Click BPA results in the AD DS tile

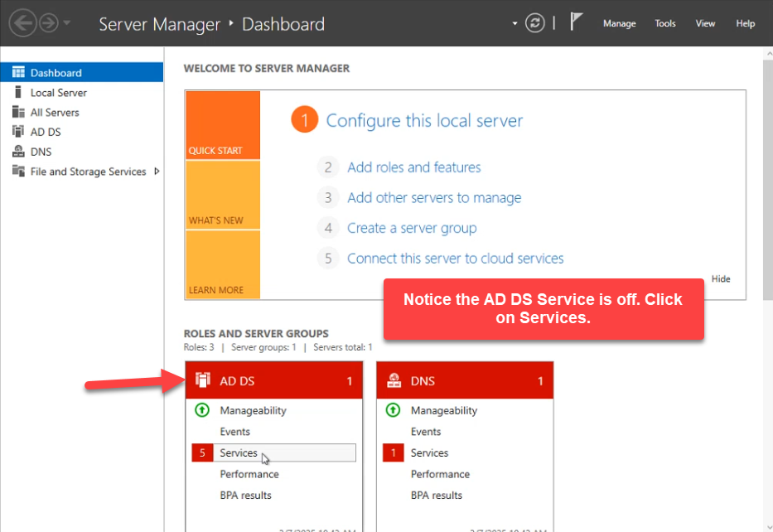pos(245,495)
